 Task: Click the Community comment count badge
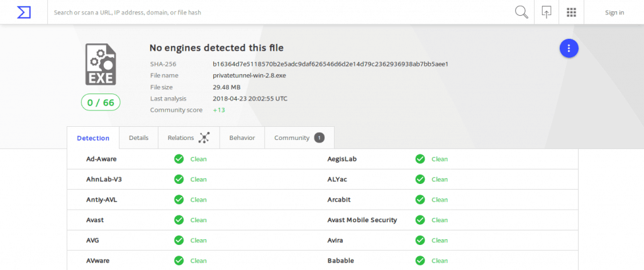(319, 138)
